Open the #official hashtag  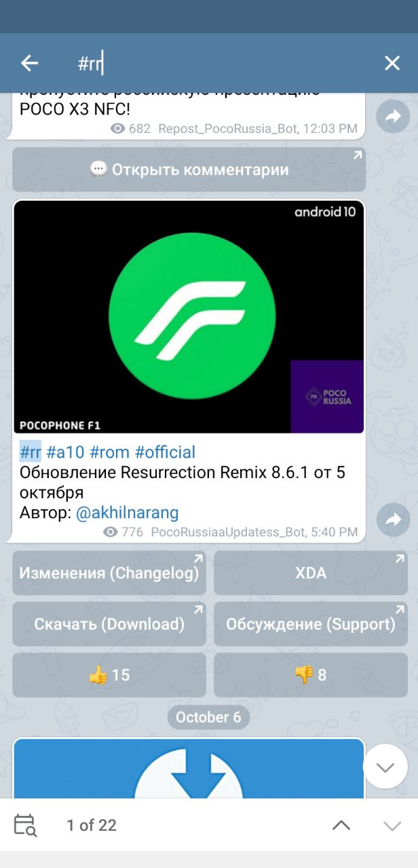click(165, 452)
